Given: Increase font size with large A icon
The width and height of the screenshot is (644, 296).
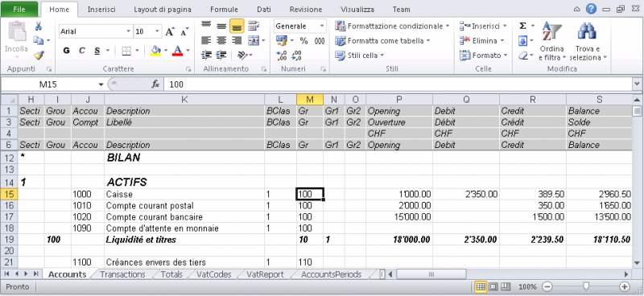Looking at the screenshot, I should (170, 31).
